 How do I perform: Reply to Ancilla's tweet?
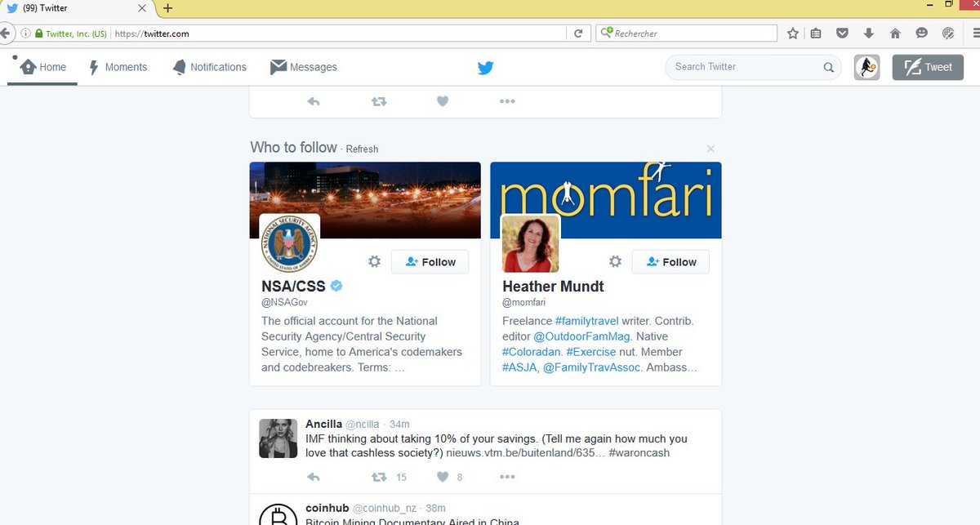point(313,477)
